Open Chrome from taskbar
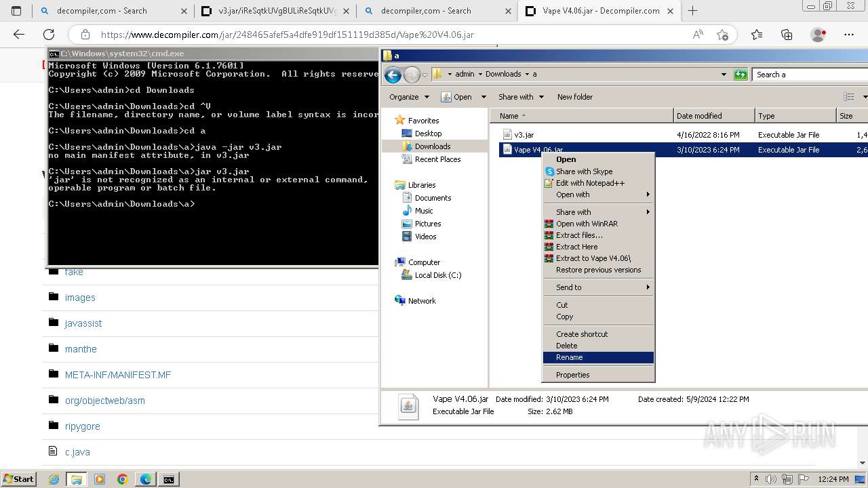This screenshot has height=488, width=868. coord(122,479)
